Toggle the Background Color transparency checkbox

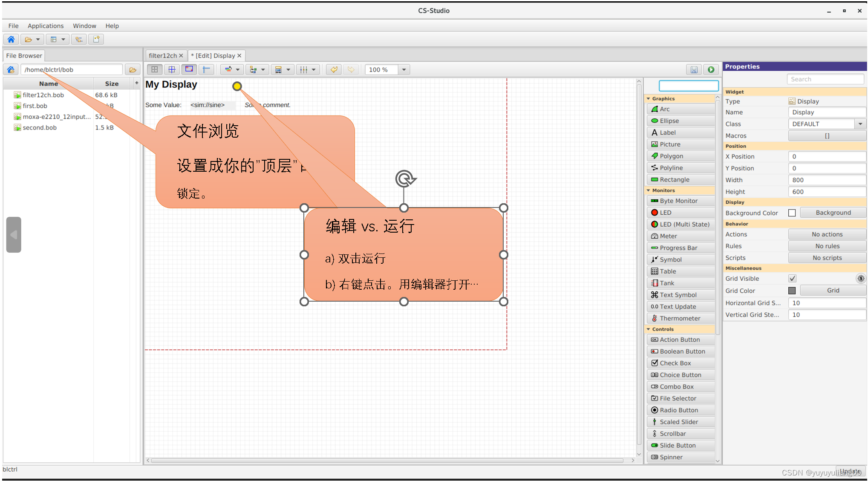(x=792, y=213)
